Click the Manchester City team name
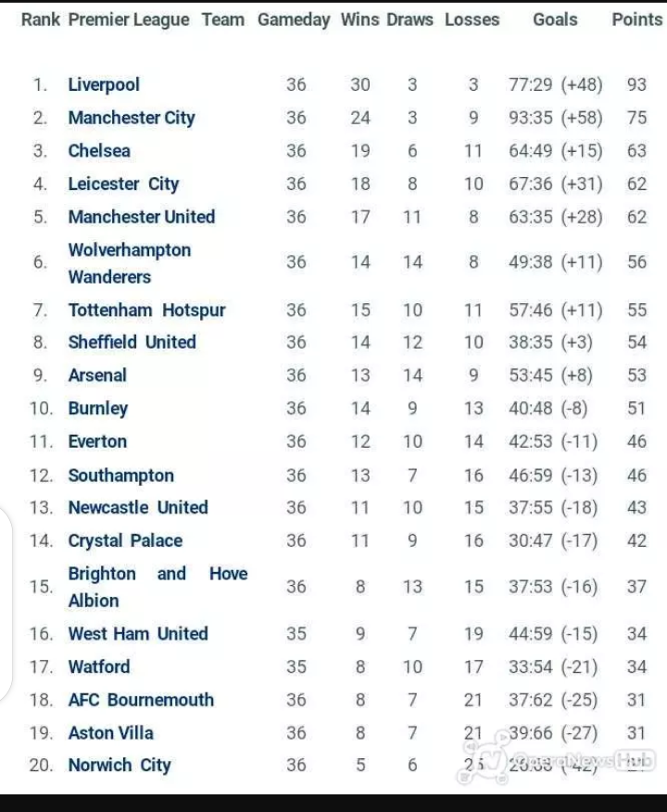The height and width of the screenshot is (812, 667). pos(132,118)
